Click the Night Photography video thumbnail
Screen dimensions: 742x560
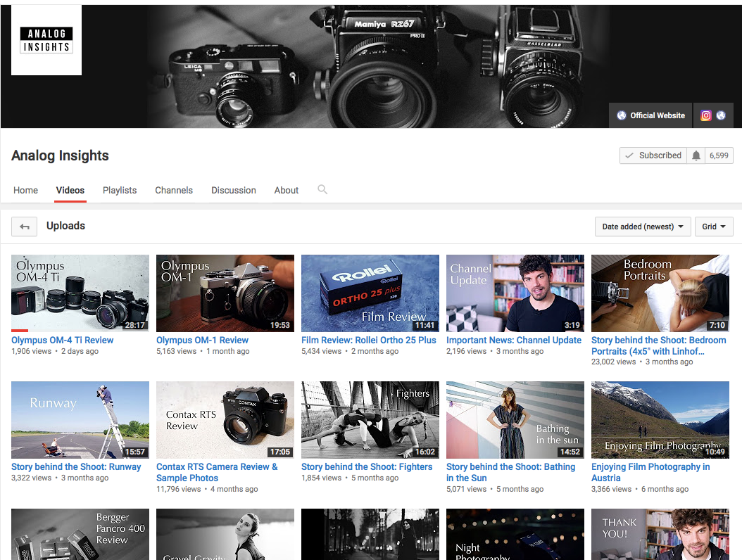point(515,535)
